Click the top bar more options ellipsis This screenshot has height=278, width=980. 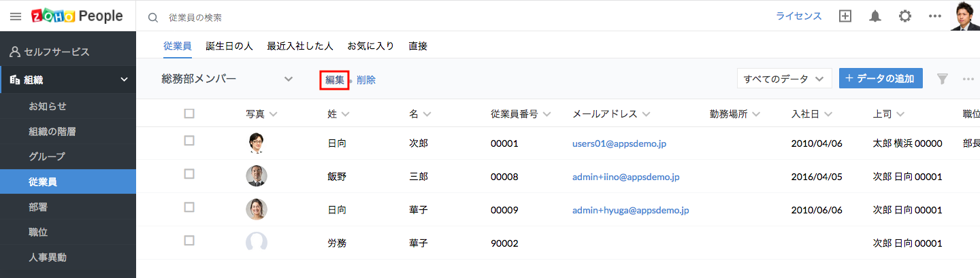click(x=934, y=16)
